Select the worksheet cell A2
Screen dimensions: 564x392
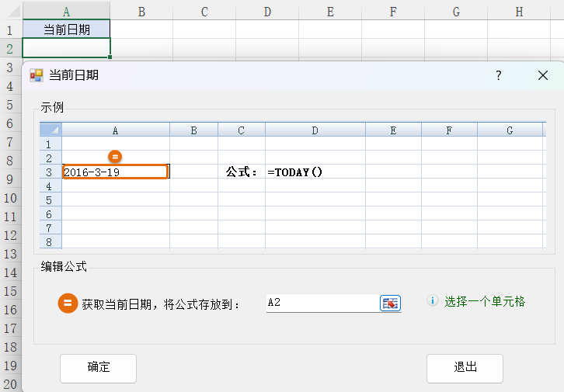pos(66,48)
